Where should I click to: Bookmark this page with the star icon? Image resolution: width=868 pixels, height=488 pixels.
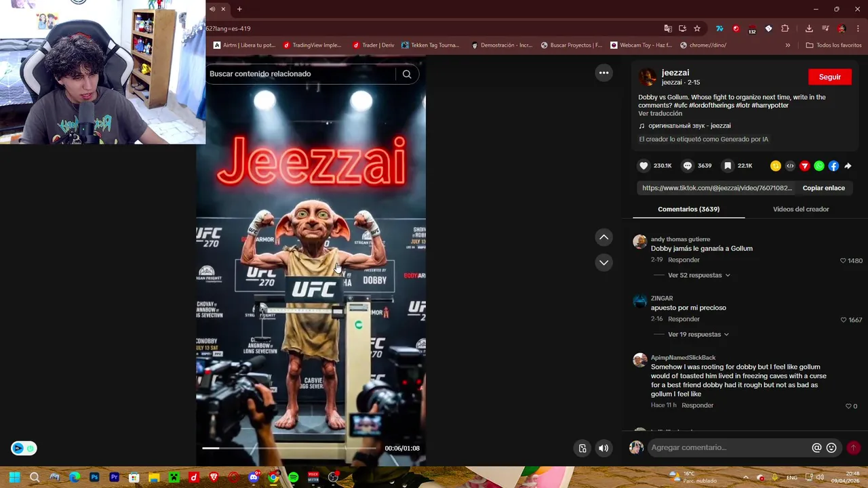(x=696, y=28)
